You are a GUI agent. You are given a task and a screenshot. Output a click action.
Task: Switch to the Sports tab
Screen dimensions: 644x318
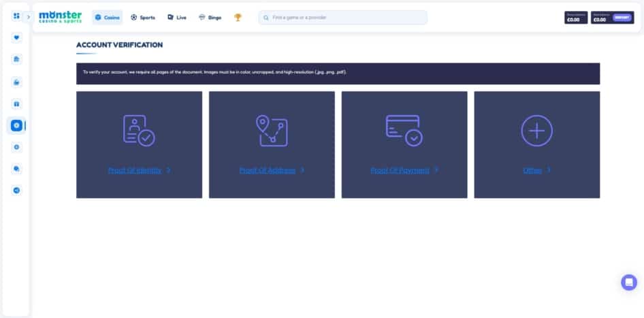pyautogui.click(x=143, y=17)
